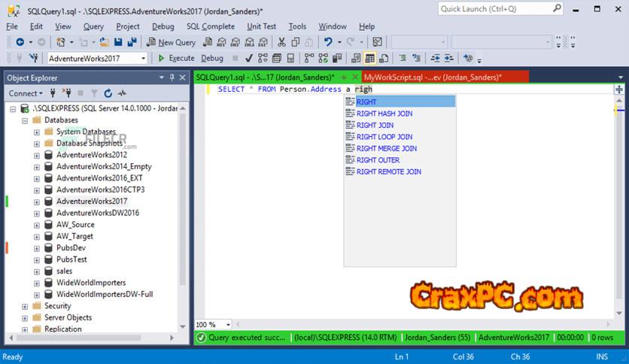Pin the Object Explorer panel with auto-hide
This screenshot has height=364, width=629.
pyautogui.click(x=172, y=77)
